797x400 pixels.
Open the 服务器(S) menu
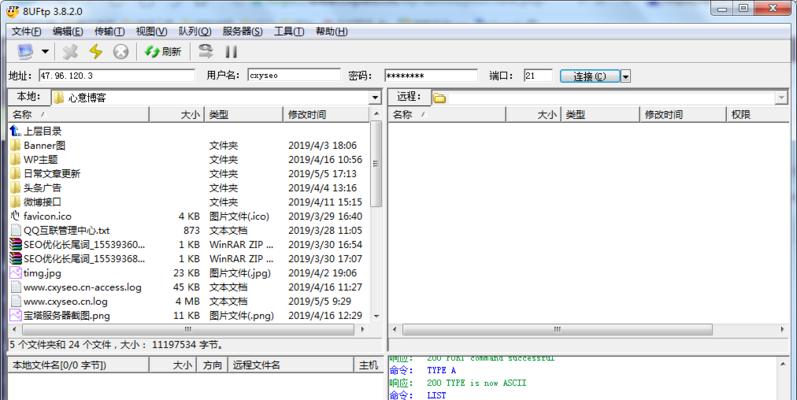(x=242, y=32)
